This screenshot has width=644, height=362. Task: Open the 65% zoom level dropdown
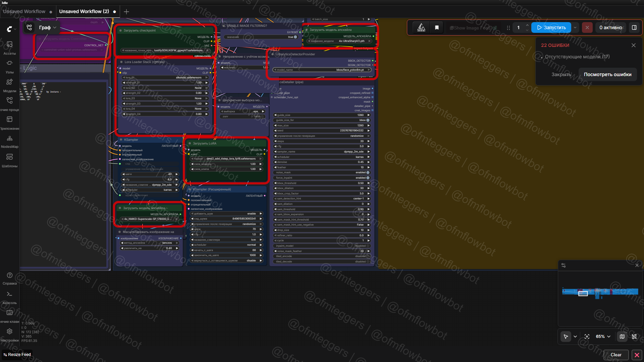[x=603, y=337]
